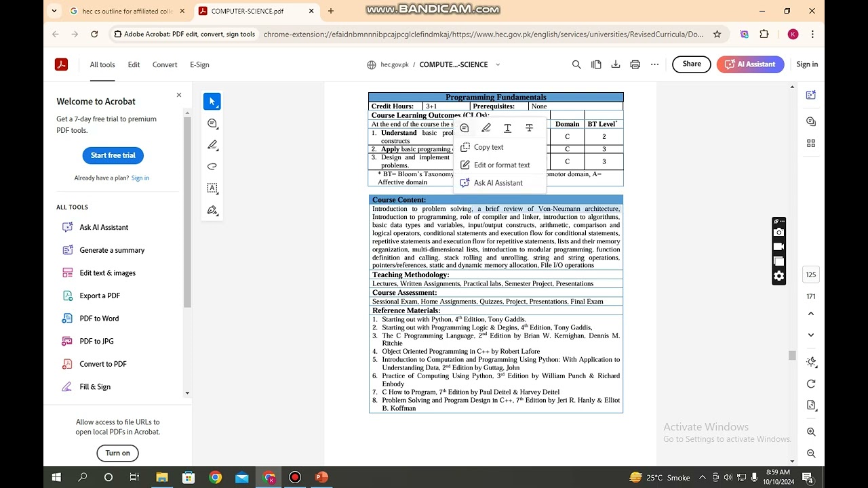Viewport: 868px width, 488px height.
Task: Zoom in on the document
Action: [811, 432]
